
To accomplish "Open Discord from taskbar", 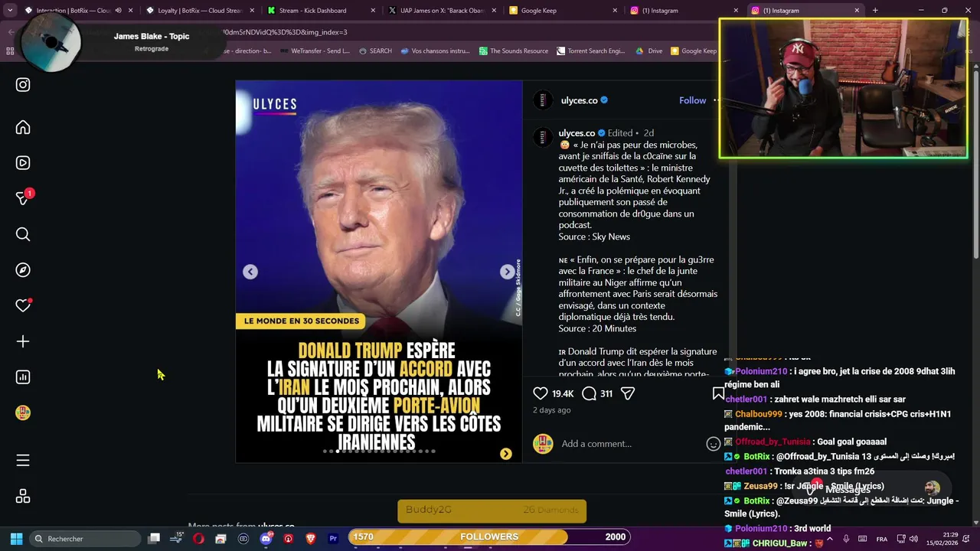I will click(x=266, y=539).
